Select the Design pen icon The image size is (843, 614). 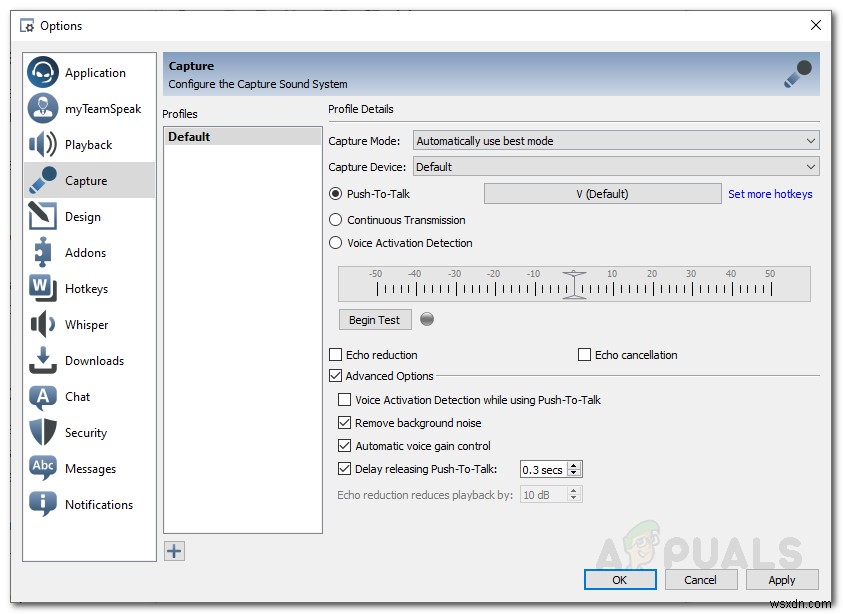[x=41, y=216]
